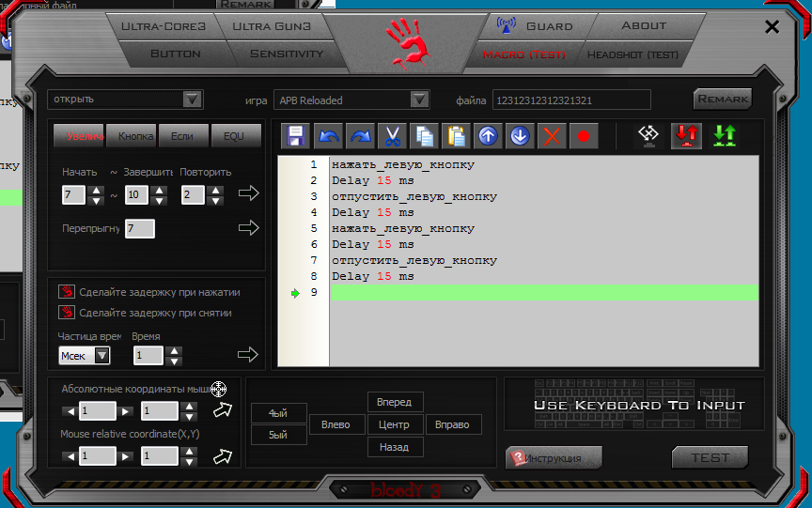Delete line with red X icon
The height and width of the screenshot is (508, 812).
(x=552, y=136)
